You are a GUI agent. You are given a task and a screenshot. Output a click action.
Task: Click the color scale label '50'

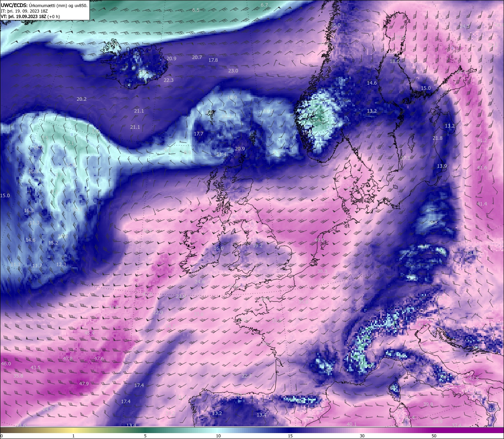coord(434,436)
